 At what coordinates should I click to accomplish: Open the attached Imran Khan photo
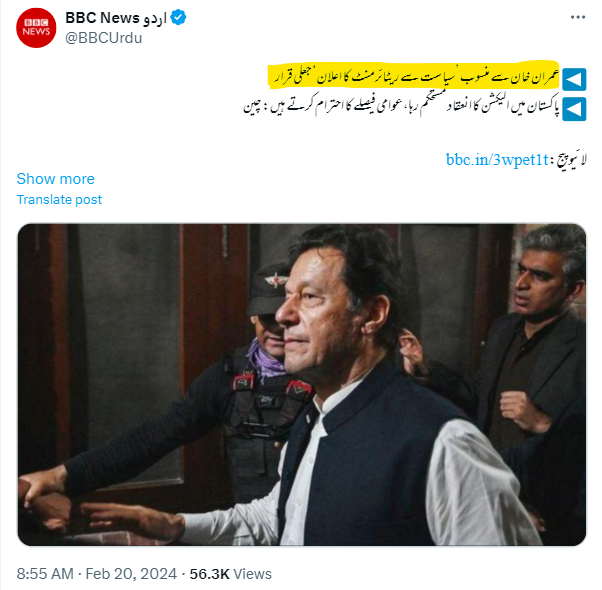(302, 384)
